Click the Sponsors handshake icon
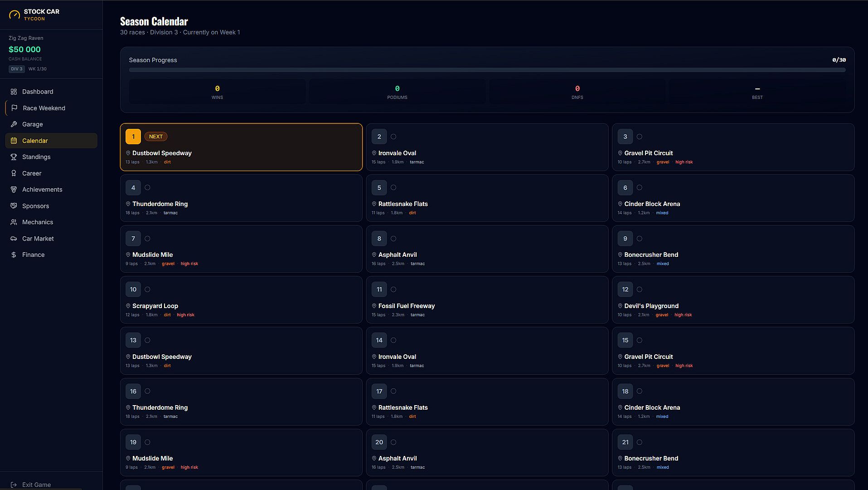The width and height of the screenshot is (868, 490). click(x=14, y=206)
